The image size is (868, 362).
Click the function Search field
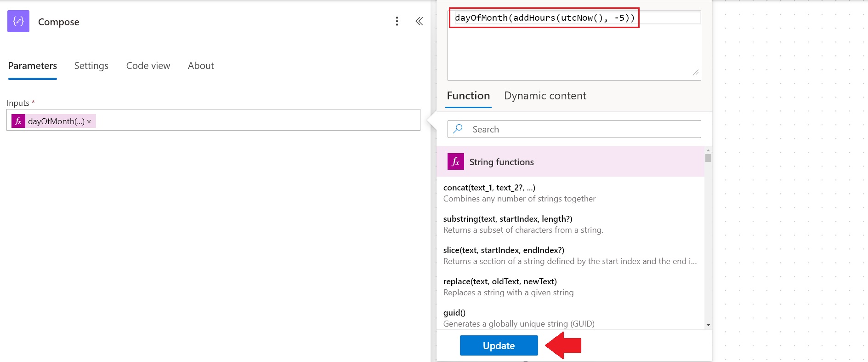[x=579, y=129]
